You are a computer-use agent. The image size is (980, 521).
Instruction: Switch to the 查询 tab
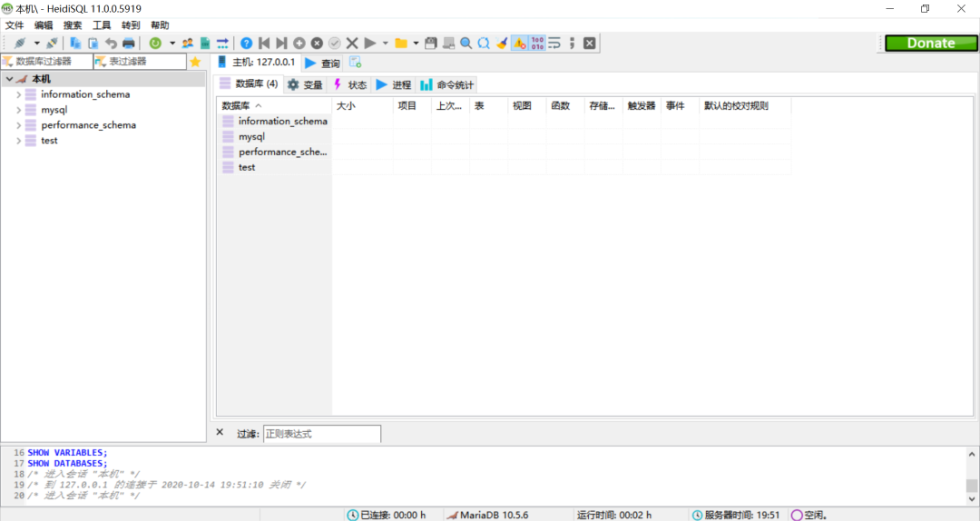(x=322, y=64)
